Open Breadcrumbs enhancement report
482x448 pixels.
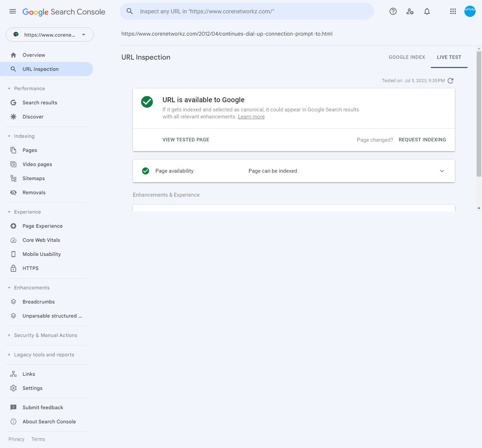pyautogui.click(x=47, y=302)
